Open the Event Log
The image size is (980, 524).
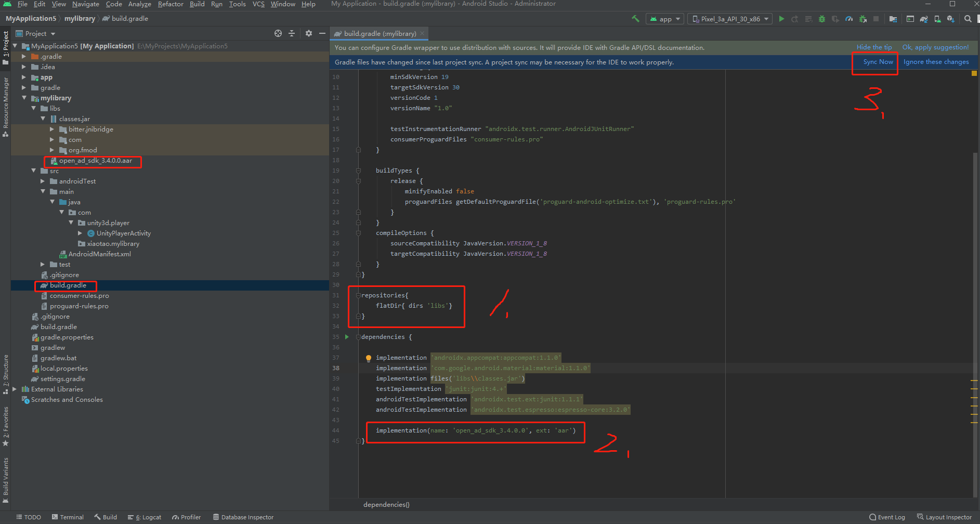(887, 517)
